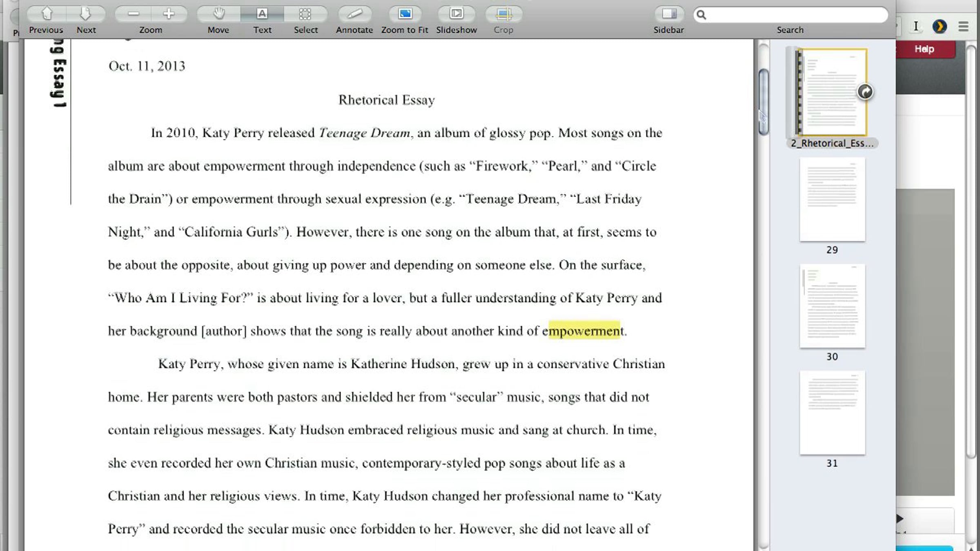
Task: Click the rotate arrow badge on thumbnail
Action: pyautogui.click(x=865, y=92)
